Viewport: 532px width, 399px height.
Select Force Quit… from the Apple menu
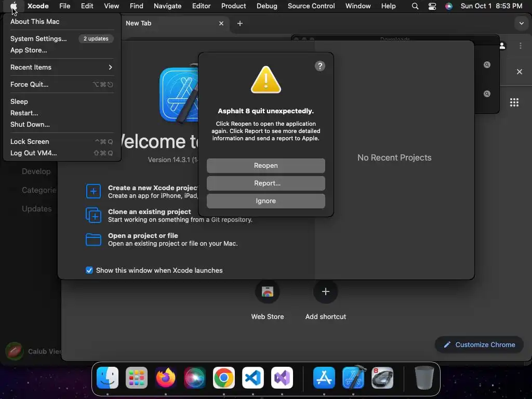(62, 85)
